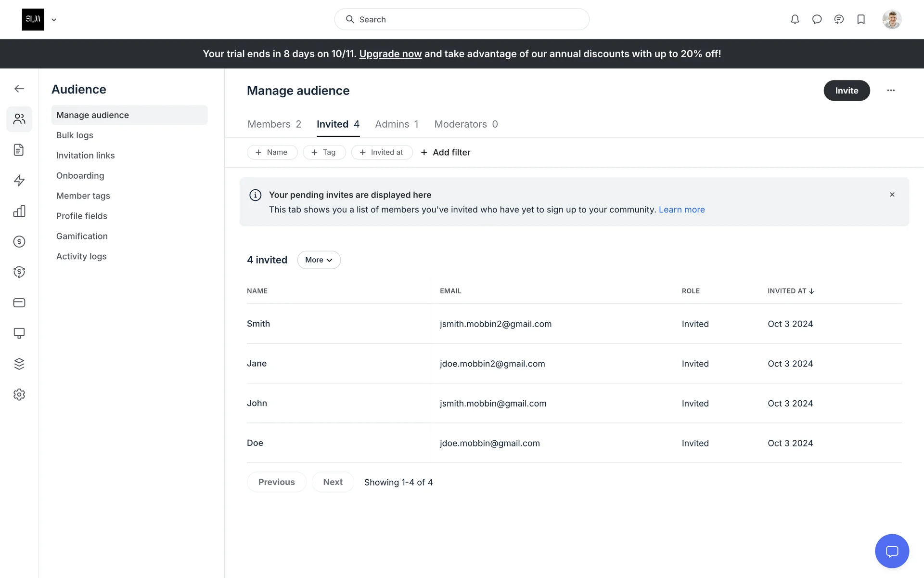Click the Invite button
The image size is (924, 578).
tap(847, 91)
